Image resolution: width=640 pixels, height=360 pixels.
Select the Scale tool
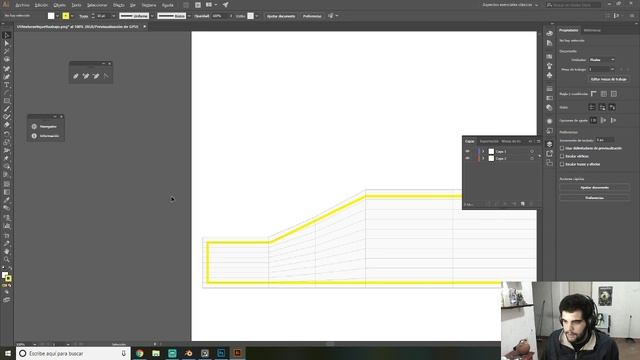click(7, 142)
